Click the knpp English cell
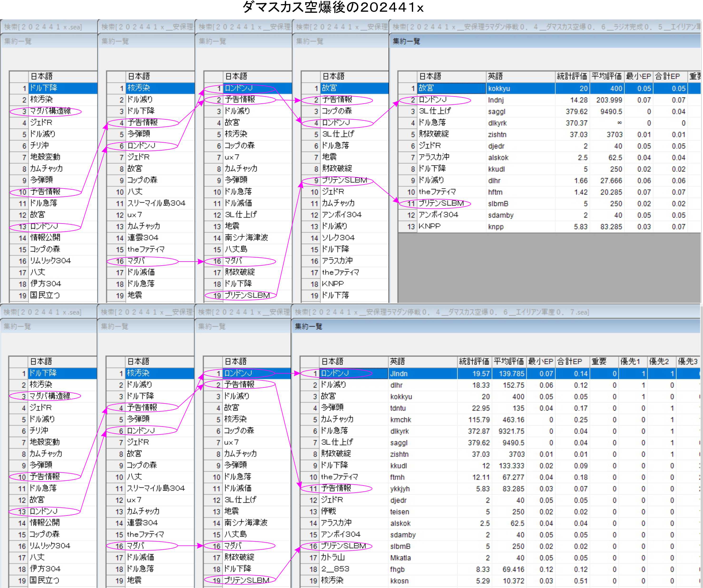The height and width of the screenshot is (588, 703). pyautogui.click(x=520, y=227)
